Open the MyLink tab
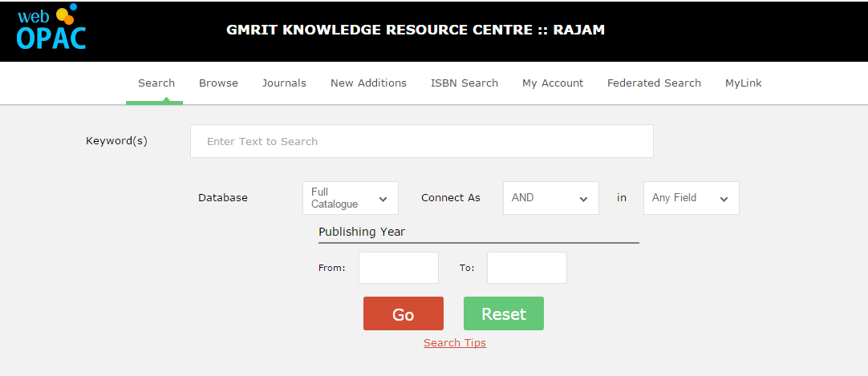This screenshot has width=868, height=376. (744, 83)
